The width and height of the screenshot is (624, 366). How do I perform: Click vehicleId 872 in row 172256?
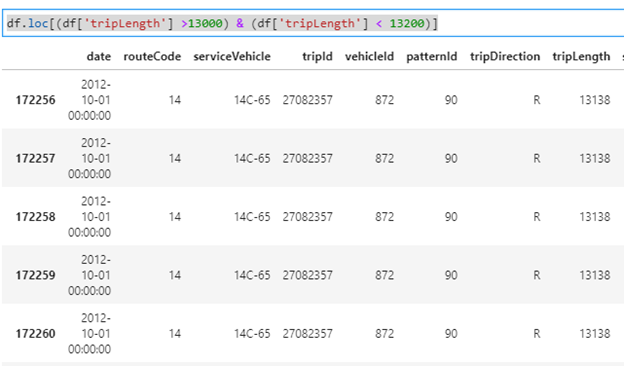click(384, 100)
